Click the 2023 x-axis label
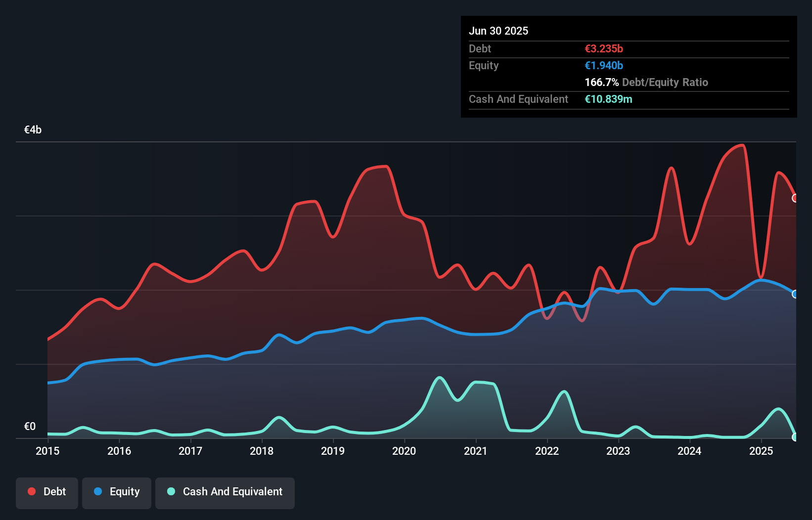The image size is (812, 520). 618,451
